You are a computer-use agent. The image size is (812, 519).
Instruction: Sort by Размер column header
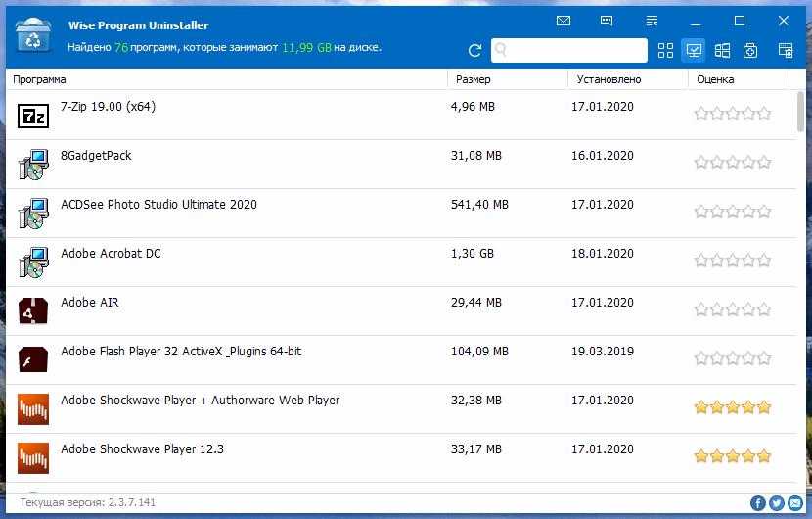(473, 79)
